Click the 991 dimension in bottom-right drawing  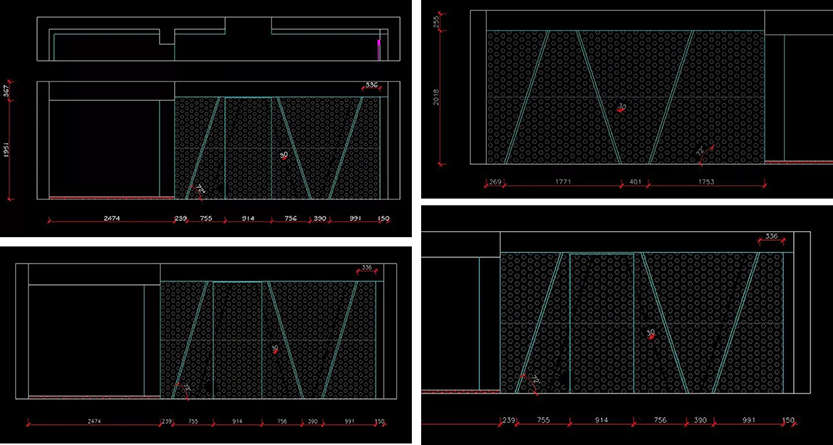pos(749,421)
